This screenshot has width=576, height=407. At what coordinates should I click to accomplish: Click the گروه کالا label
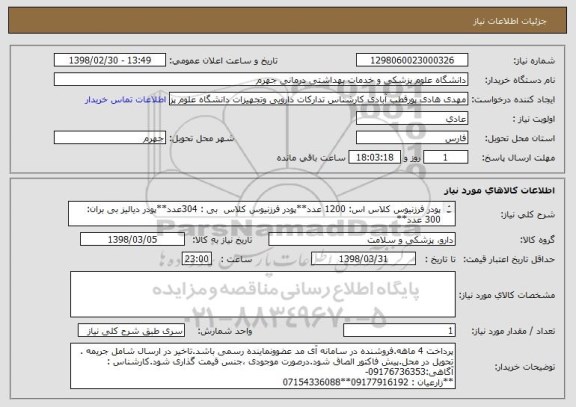click(x=537, y=240)
